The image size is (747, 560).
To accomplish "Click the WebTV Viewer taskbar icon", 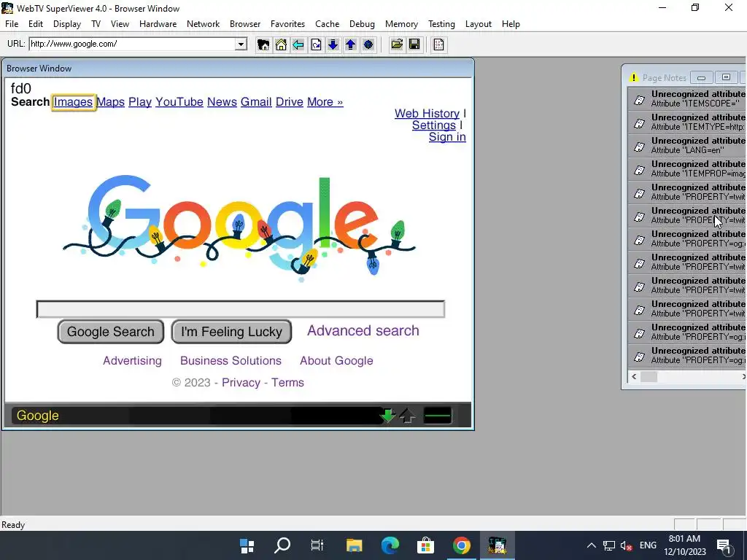I will (497, 545).
